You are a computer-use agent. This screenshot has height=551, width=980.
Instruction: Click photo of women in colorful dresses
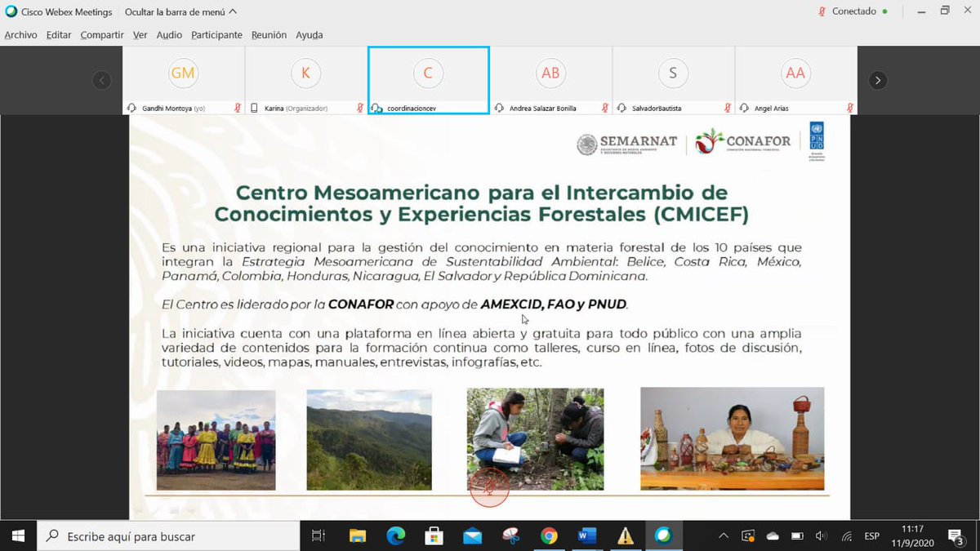click(x=216, y=440)
